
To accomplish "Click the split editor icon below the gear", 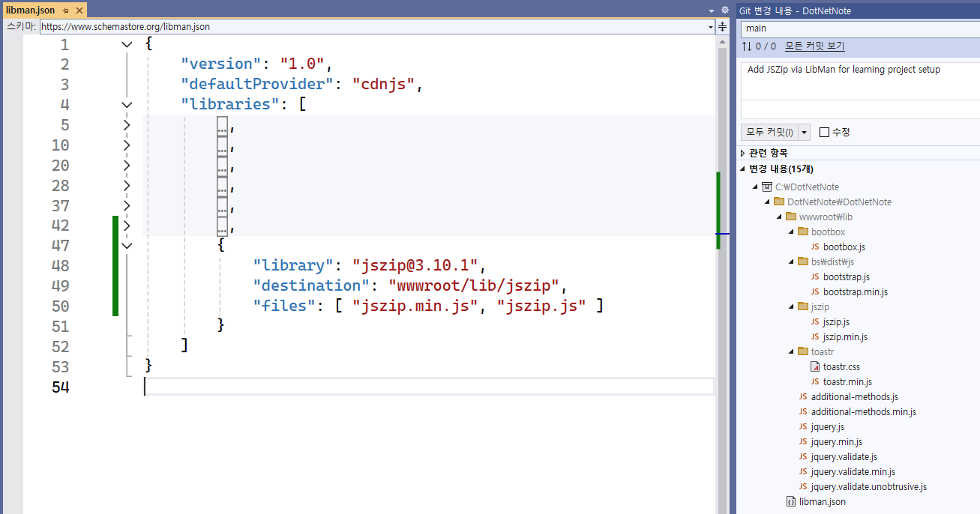I will (722, 27).
